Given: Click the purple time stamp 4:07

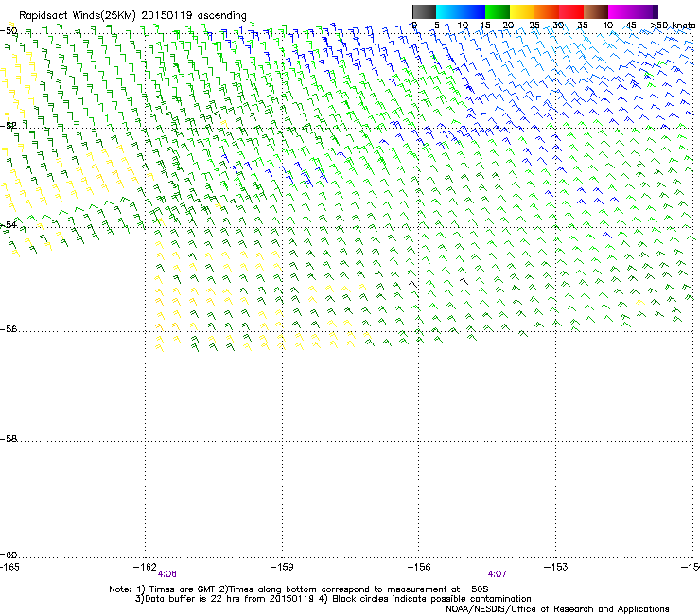Looking at the screenshot, I should [497, 574].
